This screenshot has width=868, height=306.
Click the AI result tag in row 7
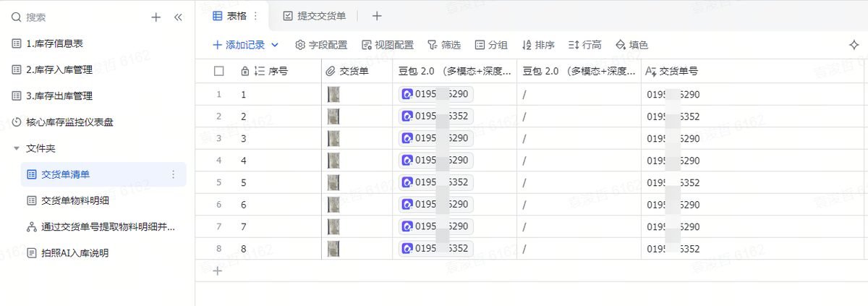tap(435, 226)
